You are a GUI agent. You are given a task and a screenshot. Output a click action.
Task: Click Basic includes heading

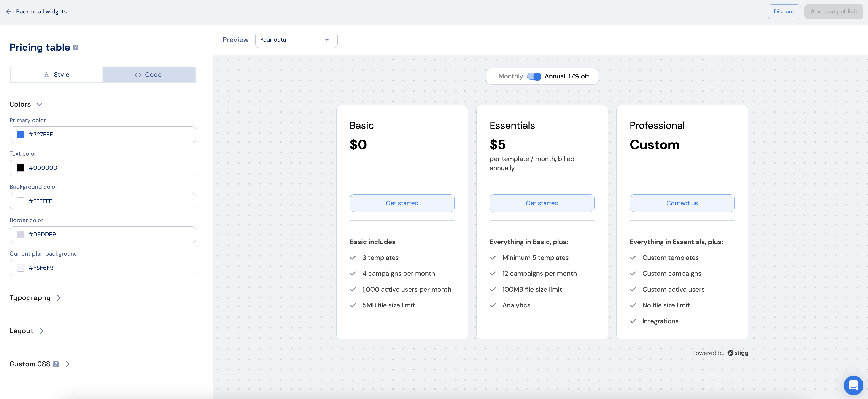click(x=372, y=242)
